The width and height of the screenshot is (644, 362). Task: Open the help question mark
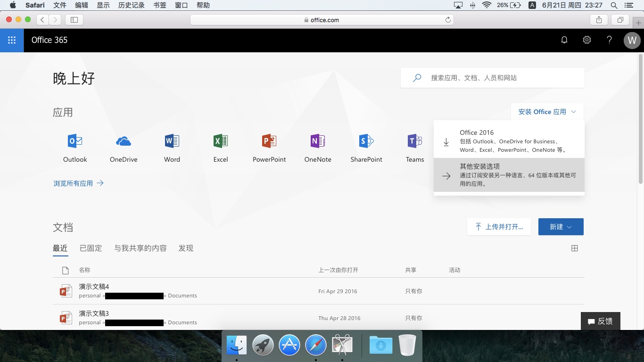click(609, 40)
